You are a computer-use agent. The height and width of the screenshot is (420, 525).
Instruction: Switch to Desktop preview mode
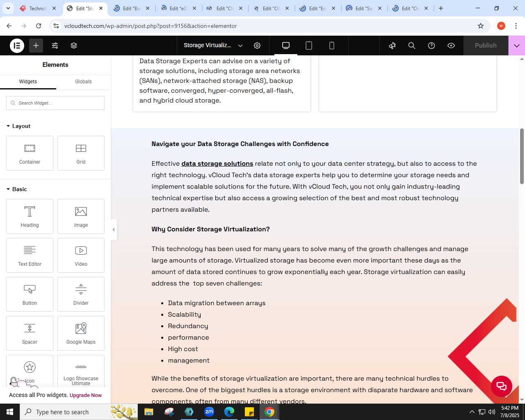(x=286, y=46)
